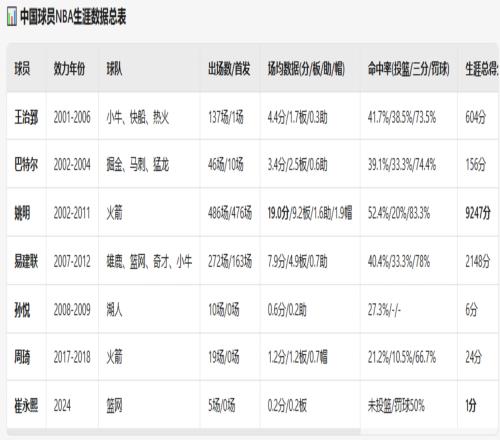
Task: Click the games cell 19场/0场
Action: coord(224,357)
